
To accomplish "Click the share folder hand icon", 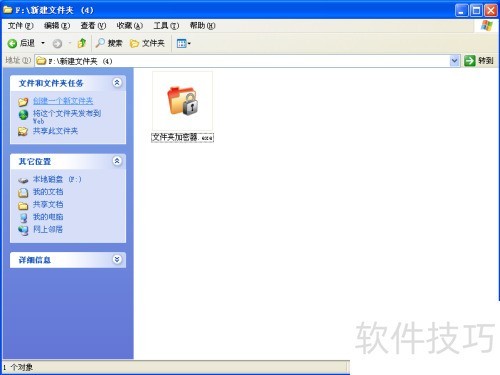I will [23, 131].
